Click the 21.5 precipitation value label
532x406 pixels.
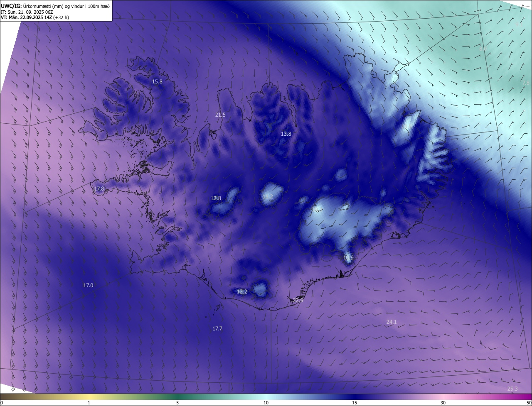tap(220, 115)
